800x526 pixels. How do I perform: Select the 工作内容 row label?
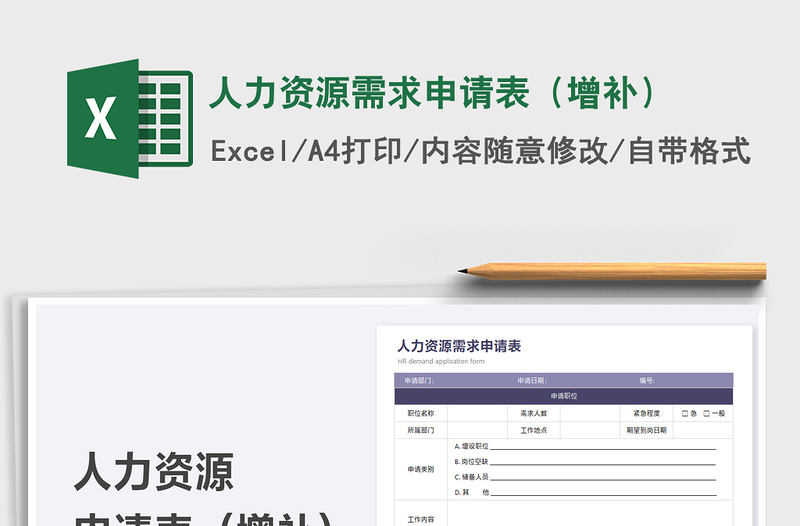tap(421, 519)
